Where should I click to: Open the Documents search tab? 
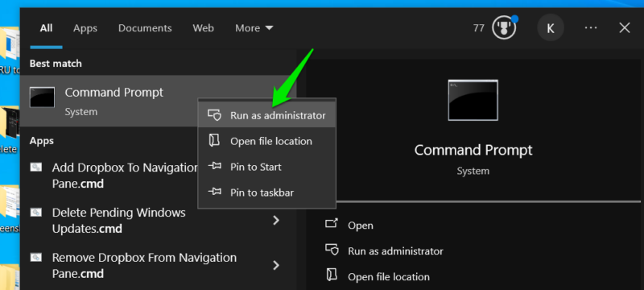tap(145, 28)
